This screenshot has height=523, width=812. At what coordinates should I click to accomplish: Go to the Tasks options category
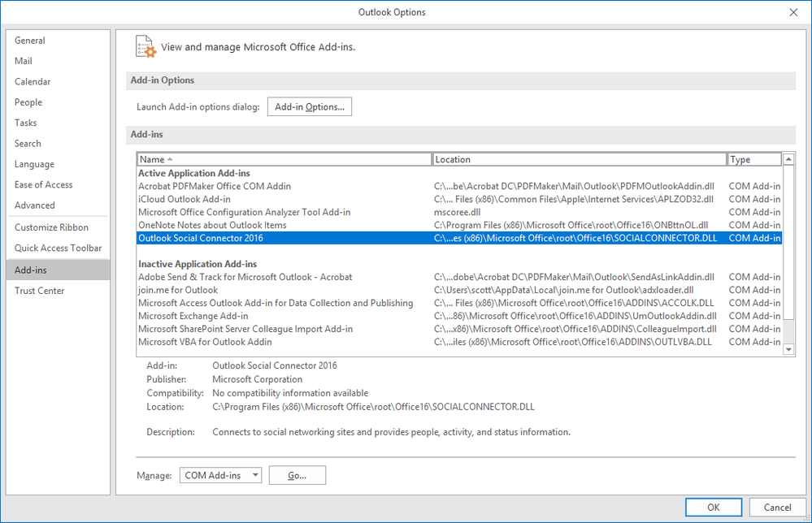click(58, 123)
